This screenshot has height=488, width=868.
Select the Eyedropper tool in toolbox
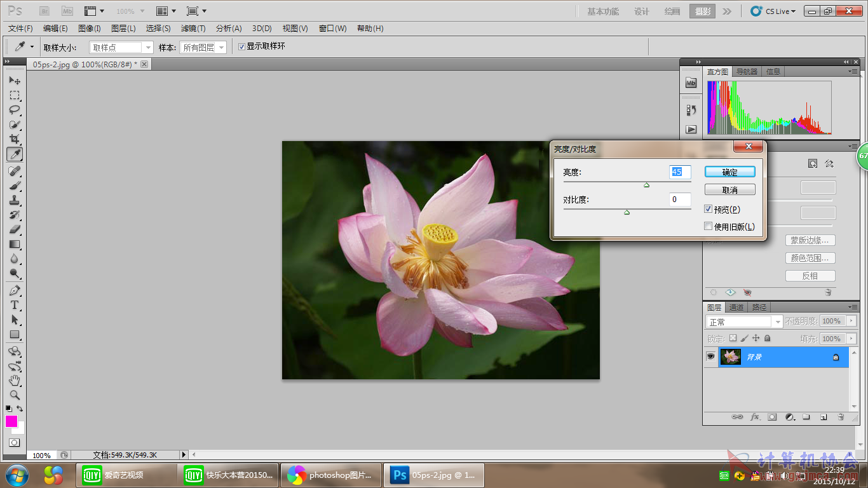coord(15,154)
